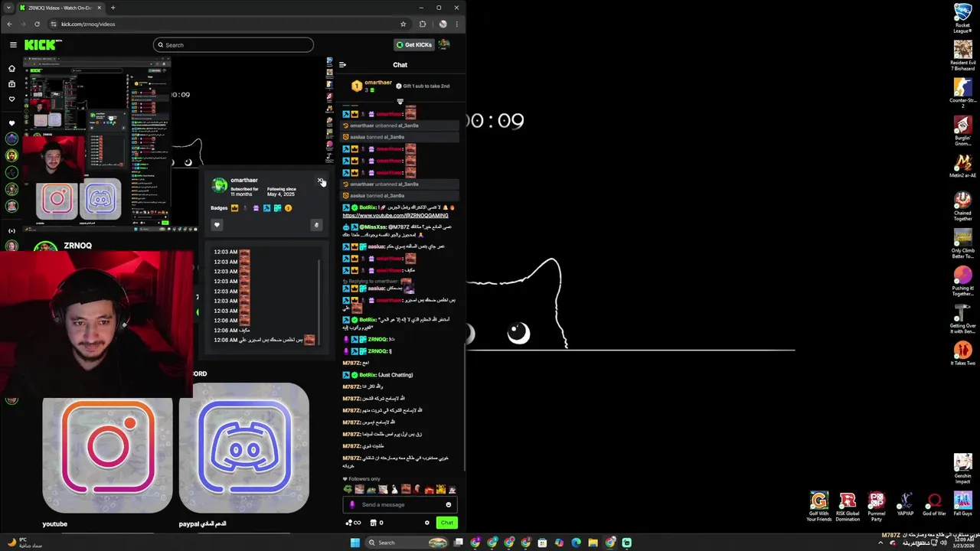Viewport: 980px width, 551px height.
Task: Focus the Kick Search field
Action: (234, 45)
